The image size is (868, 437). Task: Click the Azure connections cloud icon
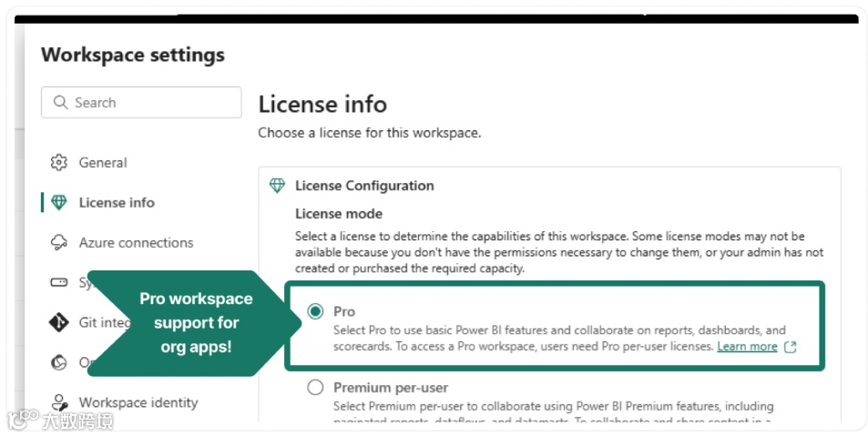[x=58, y=242]
